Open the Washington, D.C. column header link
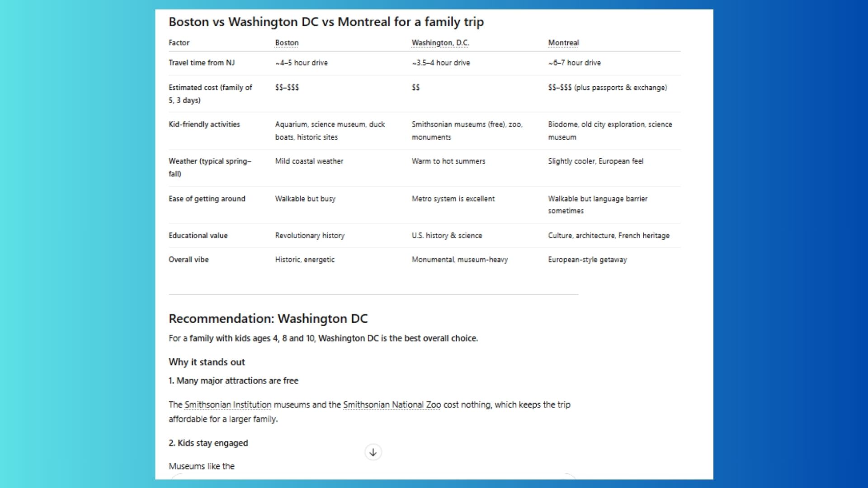 [440, 42]
